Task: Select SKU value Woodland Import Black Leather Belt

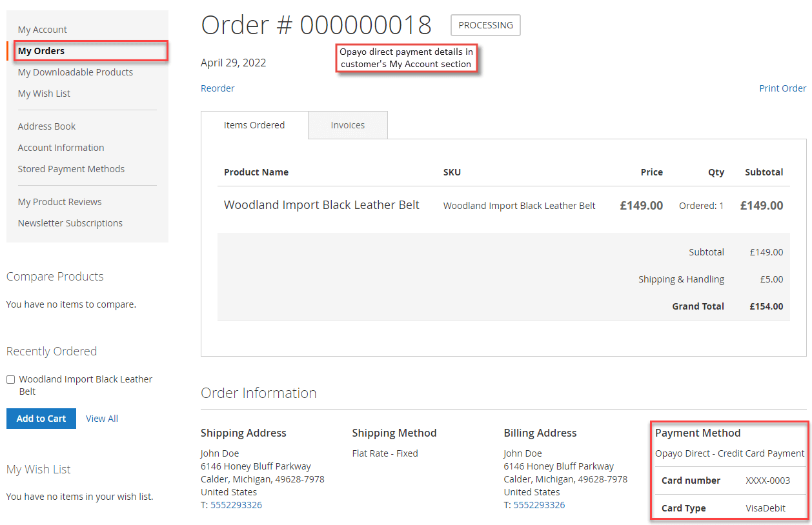Action: 520,206
